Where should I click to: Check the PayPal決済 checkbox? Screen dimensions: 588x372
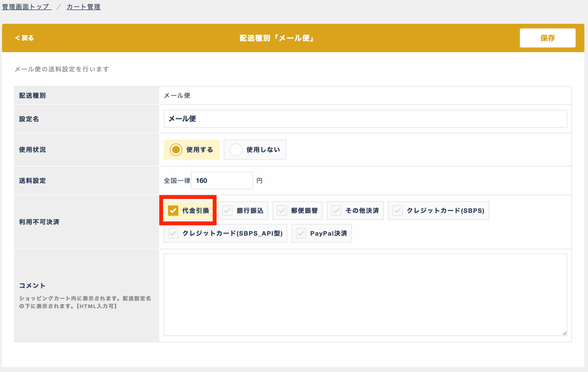point(322,233)
